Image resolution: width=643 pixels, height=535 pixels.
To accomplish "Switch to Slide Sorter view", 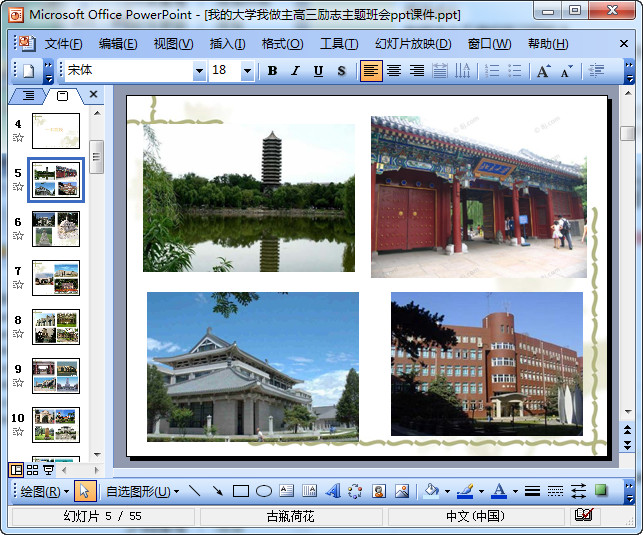I will (x=33, y=469).
